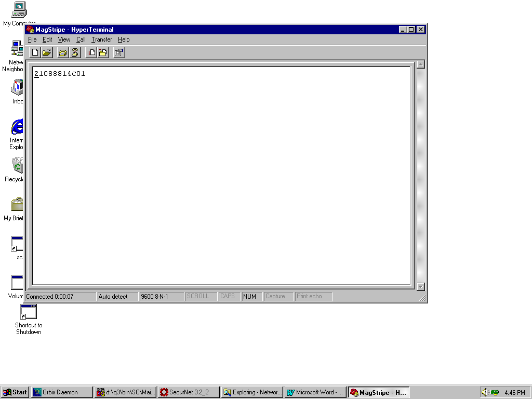
Task: Click the Receive toolbar icon
Action: (103, 52)
